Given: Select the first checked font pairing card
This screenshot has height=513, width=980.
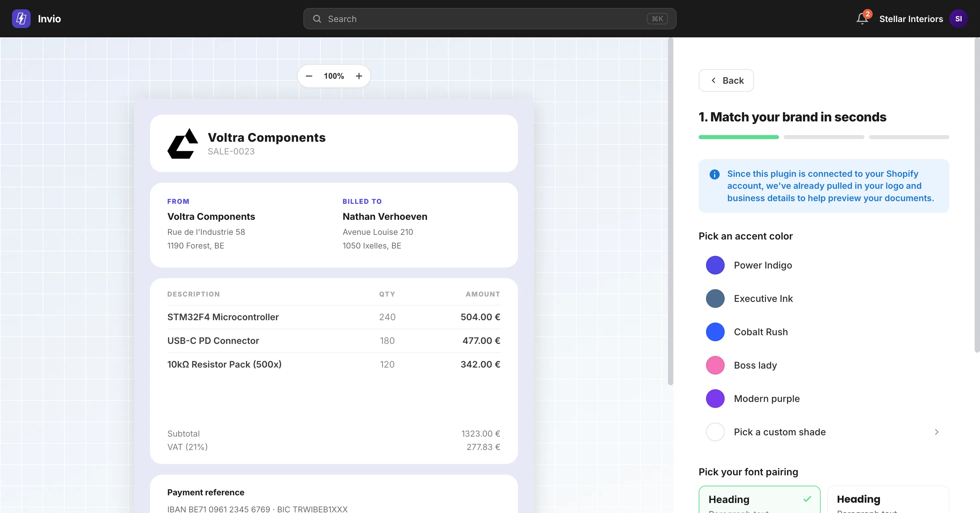Looking at the screenshot, I should click(759, 499).
